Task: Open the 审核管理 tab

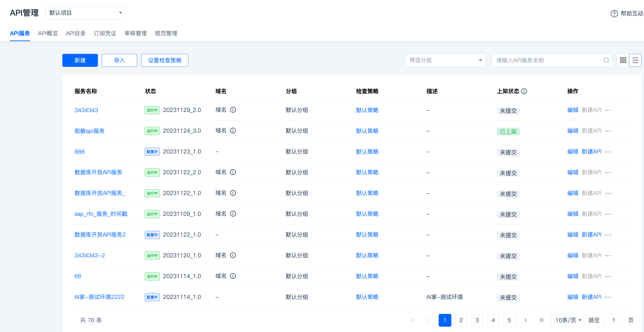Action: click(x=135, y=33)
